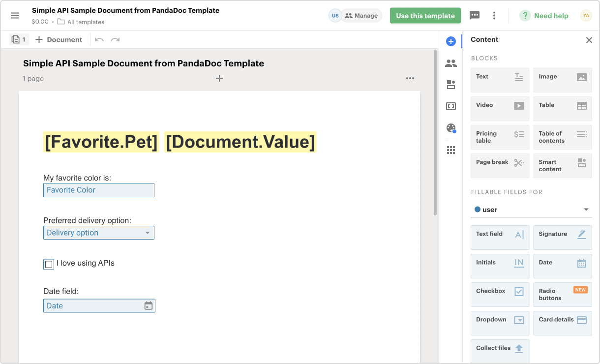
Task: Expand the Delivery option dropdown
Action: click(x=99, y=233)
